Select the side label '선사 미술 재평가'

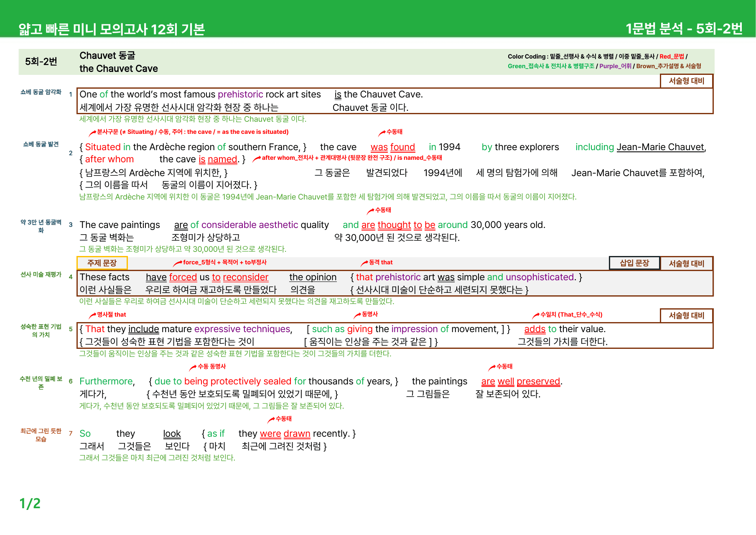coord(41,274)
